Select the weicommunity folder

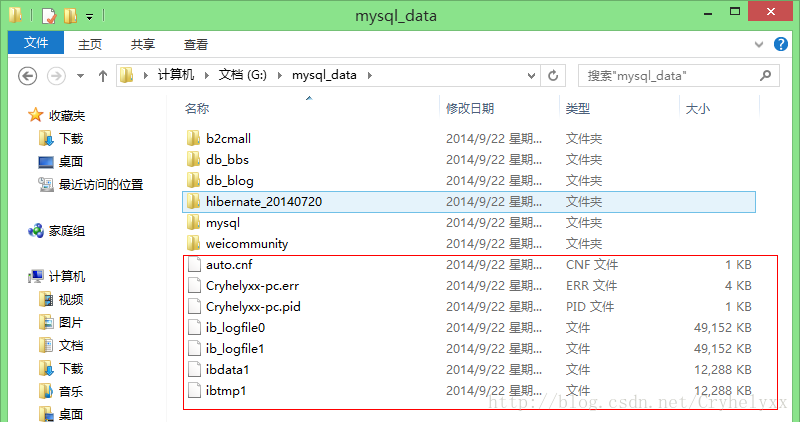[469, 243]
